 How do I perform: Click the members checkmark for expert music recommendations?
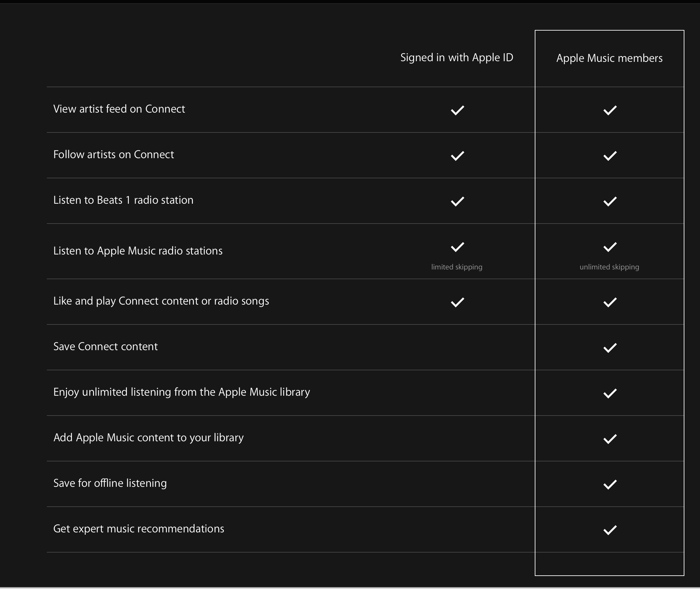[610, 530]
